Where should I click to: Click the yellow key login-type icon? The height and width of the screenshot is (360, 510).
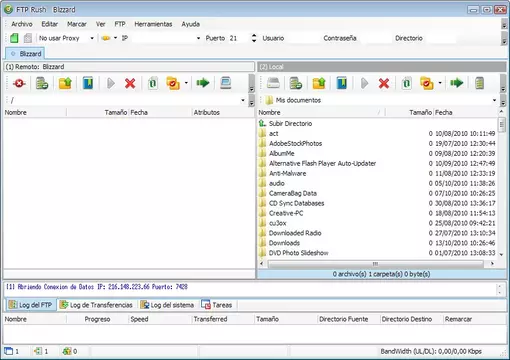coord(106,38)
